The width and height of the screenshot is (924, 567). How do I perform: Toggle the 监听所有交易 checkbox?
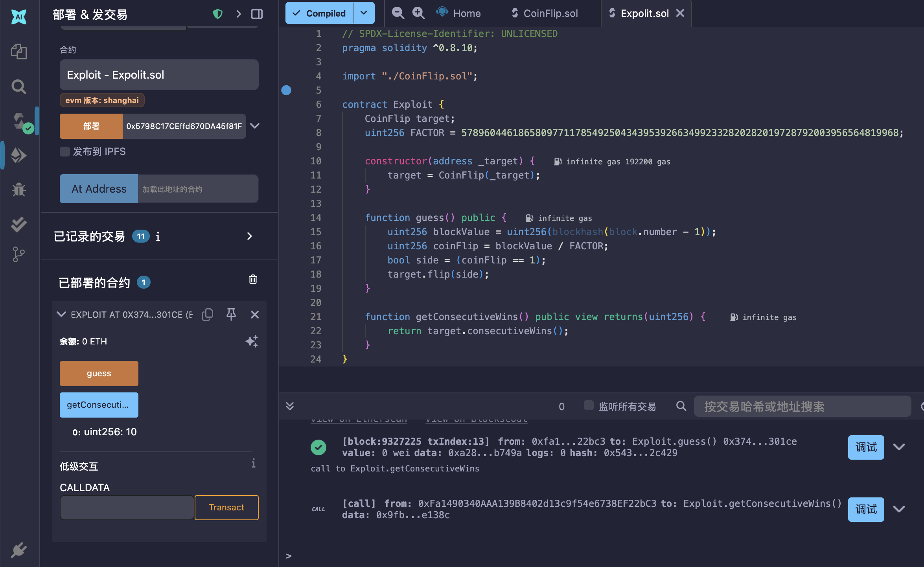coord(589,405)
